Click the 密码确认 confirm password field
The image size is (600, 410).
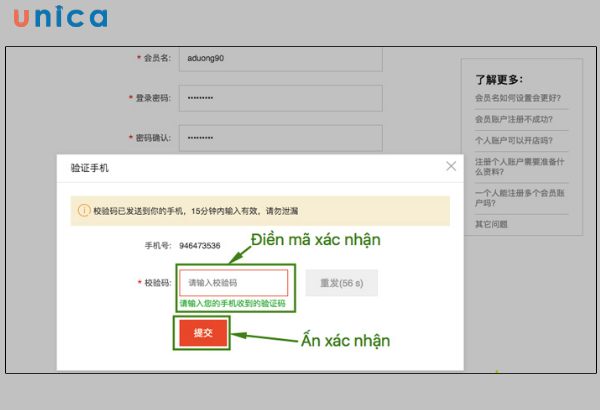pyautogui.click(x=280, y=137)
